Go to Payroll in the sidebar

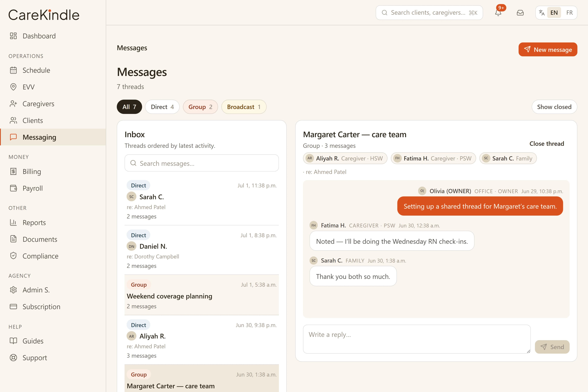coord(53,188)
